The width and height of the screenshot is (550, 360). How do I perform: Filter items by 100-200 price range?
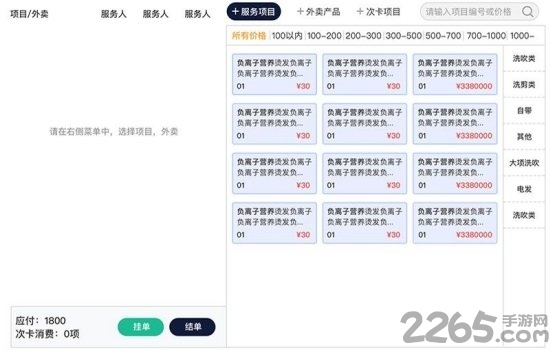click(x=324, y=35)
